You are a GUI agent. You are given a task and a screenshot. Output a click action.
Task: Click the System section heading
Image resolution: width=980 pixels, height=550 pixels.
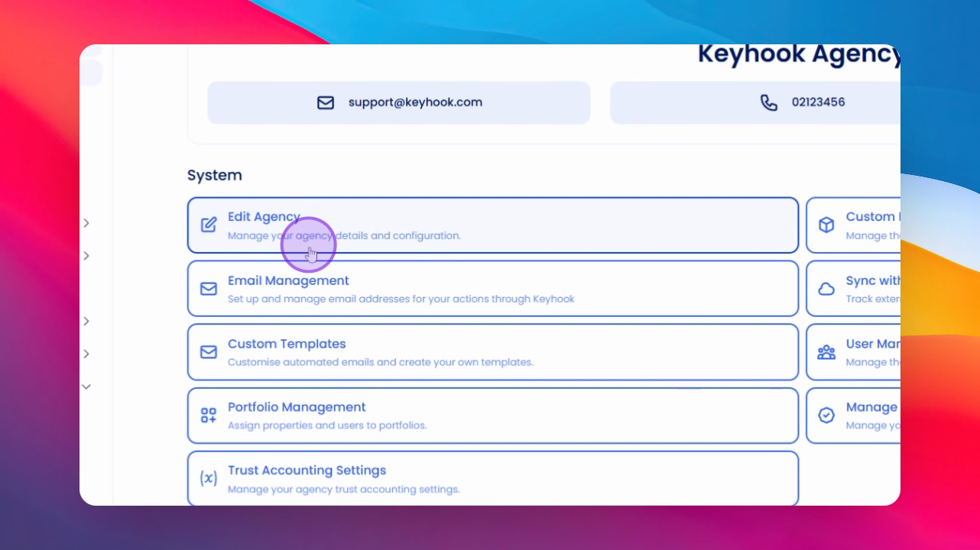[215, 175]
